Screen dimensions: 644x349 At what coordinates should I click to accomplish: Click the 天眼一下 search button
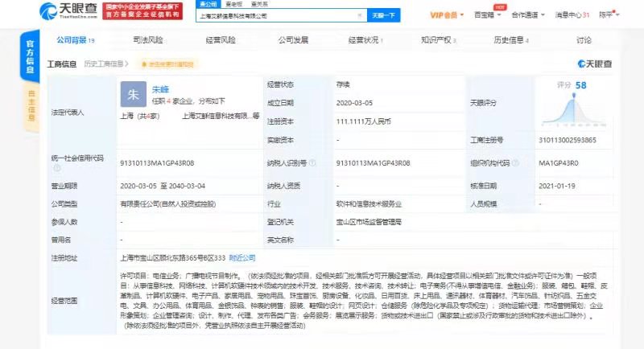point(384,15)
